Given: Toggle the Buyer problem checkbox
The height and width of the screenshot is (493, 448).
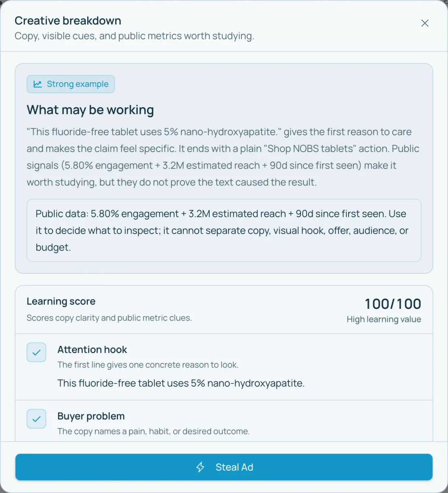Looking at the screenshot, I should coord(36,419).
